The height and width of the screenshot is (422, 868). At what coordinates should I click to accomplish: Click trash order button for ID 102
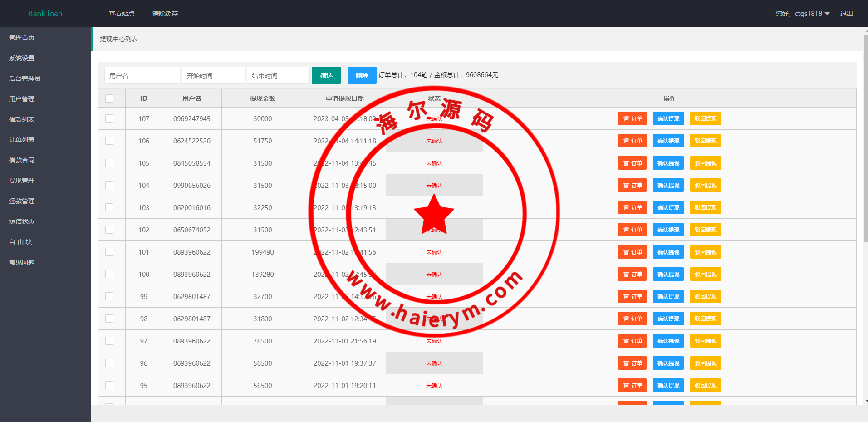coord(632,230)
